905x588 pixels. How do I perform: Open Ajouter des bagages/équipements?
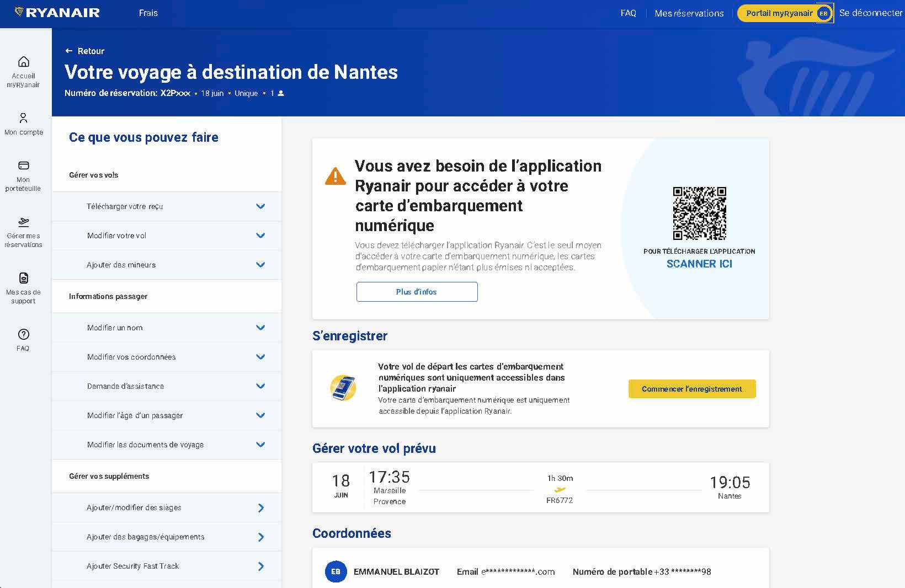167,537
